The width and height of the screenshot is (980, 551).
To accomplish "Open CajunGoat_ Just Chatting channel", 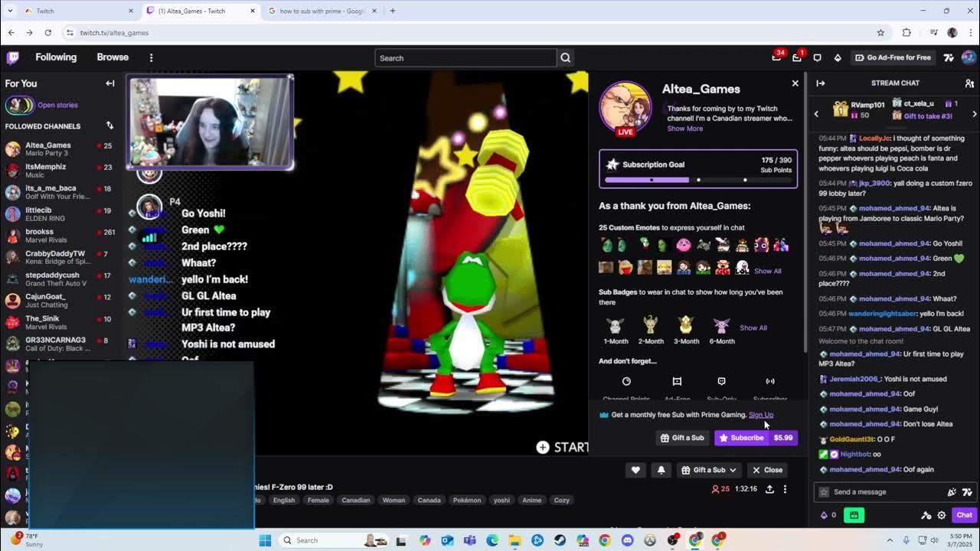I will (60, 301).
